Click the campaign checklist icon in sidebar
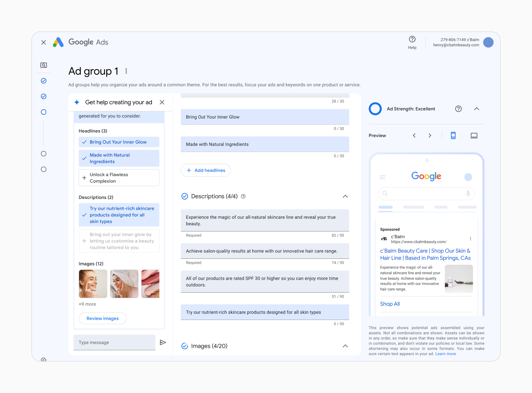 pyautogui.click(x=44, y=65)
